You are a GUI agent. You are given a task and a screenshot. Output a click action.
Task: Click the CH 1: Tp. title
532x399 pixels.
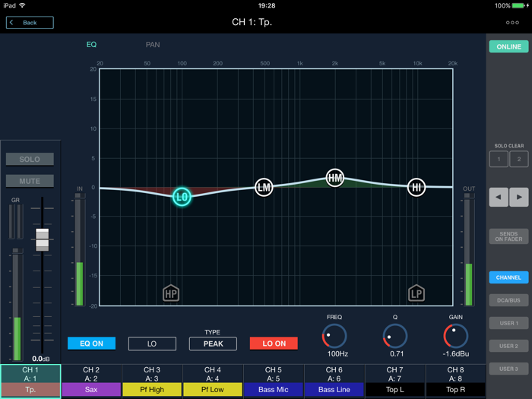[x=252, y=22]
